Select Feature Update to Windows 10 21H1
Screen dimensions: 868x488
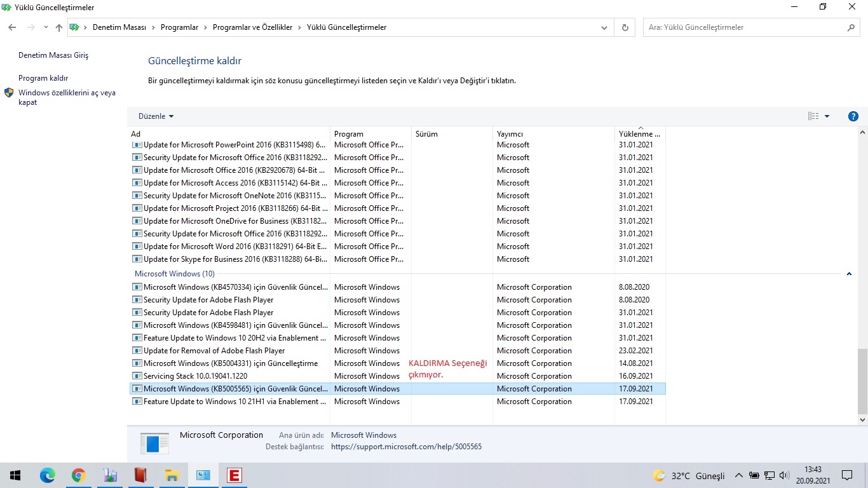398,402
